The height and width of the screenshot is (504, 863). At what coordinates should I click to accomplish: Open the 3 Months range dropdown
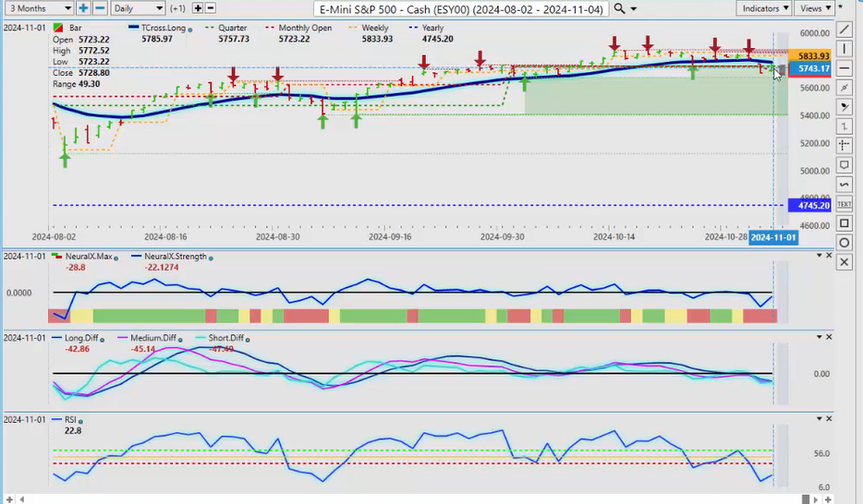coord(35,8)
